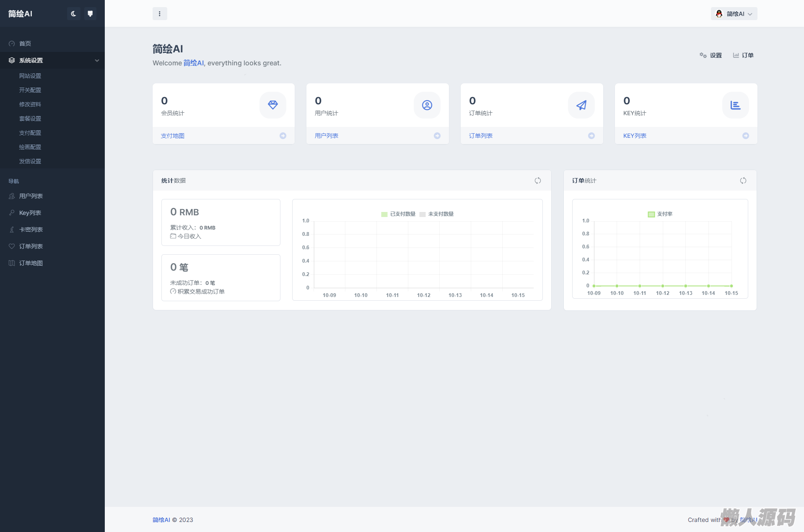The image size is (804, 532).
Task: Open the three-dot menu in the header
Action: pyautogui.click(x=160, y=14)
